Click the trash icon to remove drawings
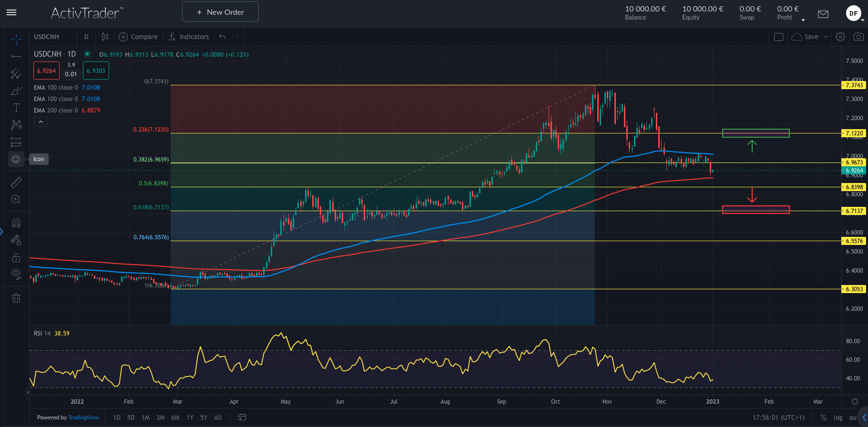 coord(16,298)
